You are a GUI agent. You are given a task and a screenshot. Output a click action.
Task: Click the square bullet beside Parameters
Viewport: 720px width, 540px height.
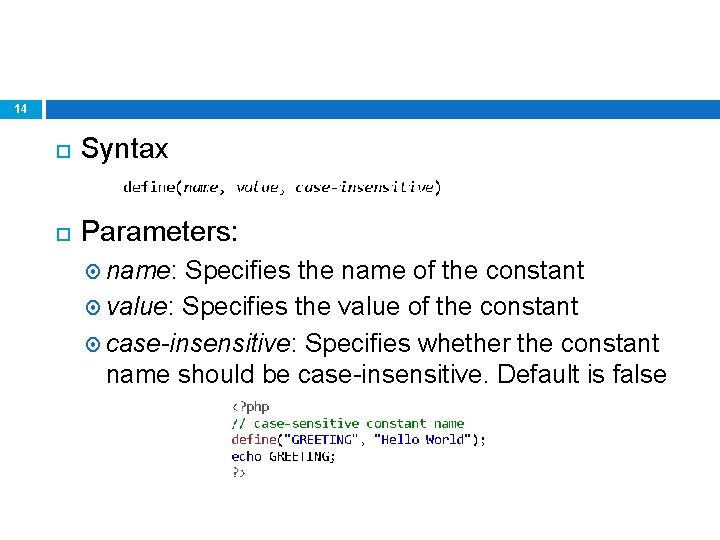click(63, 234)
